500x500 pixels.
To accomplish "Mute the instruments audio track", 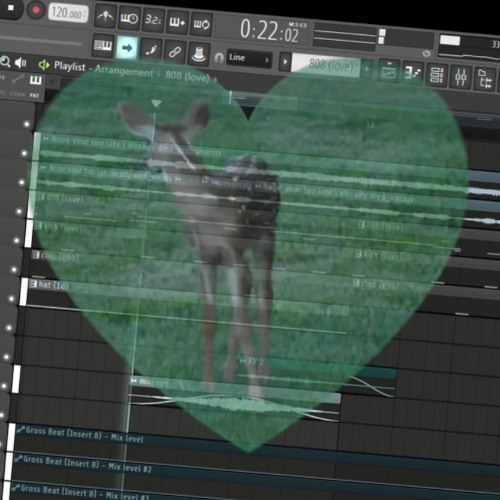I will tap(24, 153).
